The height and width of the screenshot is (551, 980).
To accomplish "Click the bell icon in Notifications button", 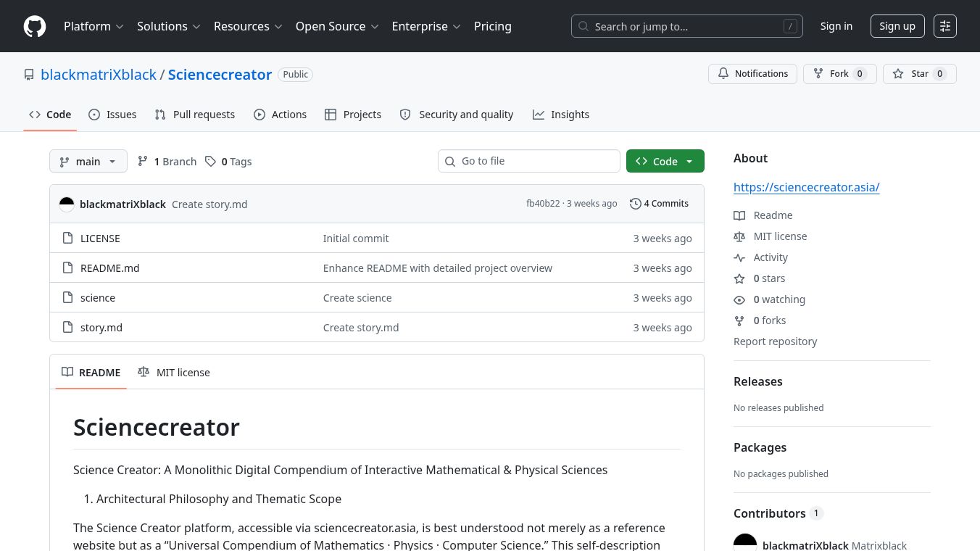I will 723,74.
